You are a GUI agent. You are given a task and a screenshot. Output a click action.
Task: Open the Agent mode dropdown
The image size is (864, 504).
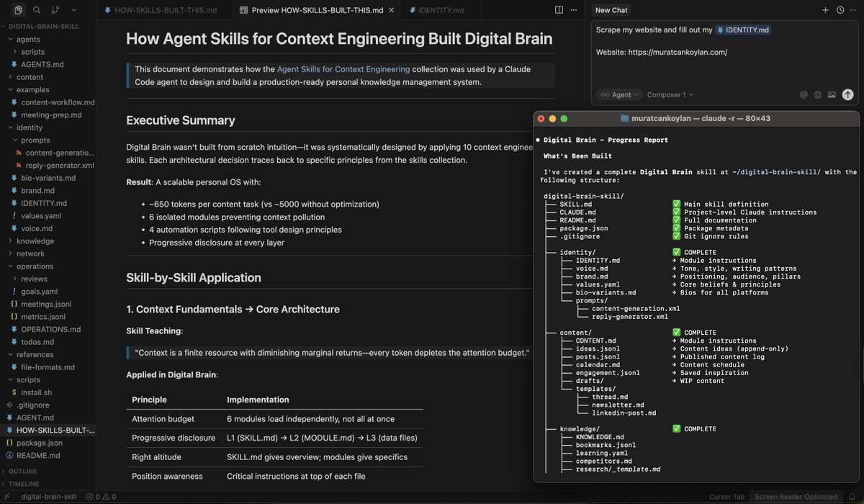click(618, 94)
